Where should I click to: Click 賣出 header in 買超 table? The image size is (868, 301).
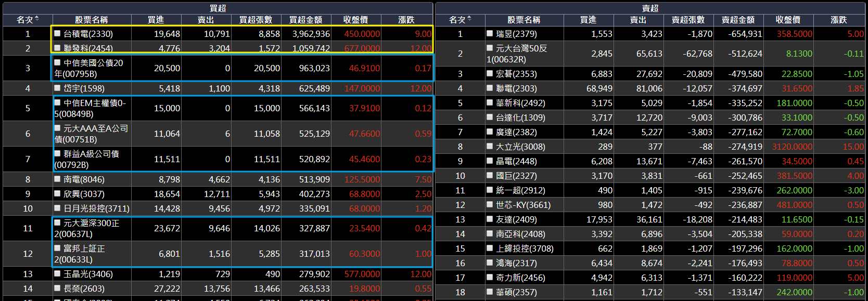[206, 20]
